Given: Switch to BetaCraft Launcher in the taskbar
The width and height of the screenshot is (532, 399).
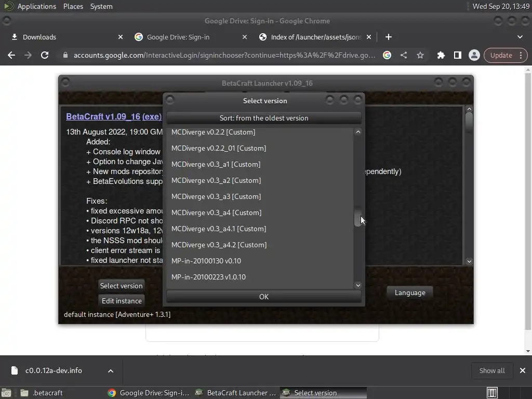Looking at the screenshot, I should [237, 393].
